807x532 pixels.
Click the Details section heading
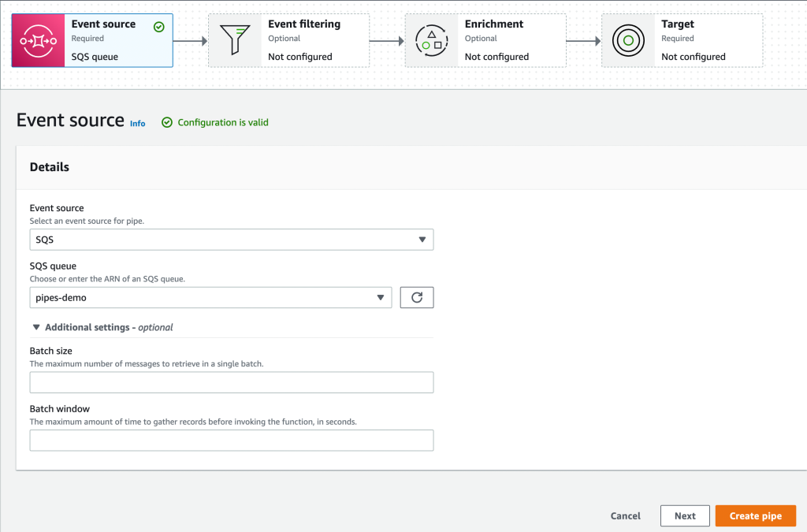coord(50,167)
